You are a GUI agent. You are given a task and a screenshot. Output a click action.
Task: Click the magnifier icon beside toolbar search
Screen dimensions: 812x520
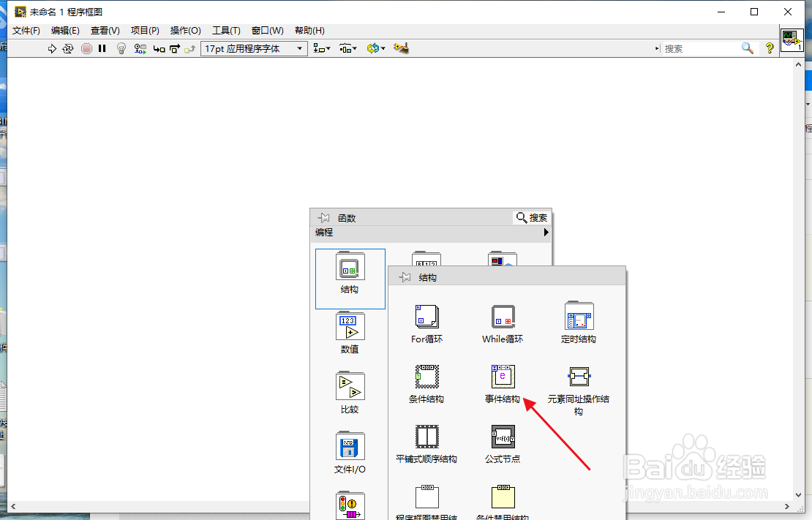point(748,49)
